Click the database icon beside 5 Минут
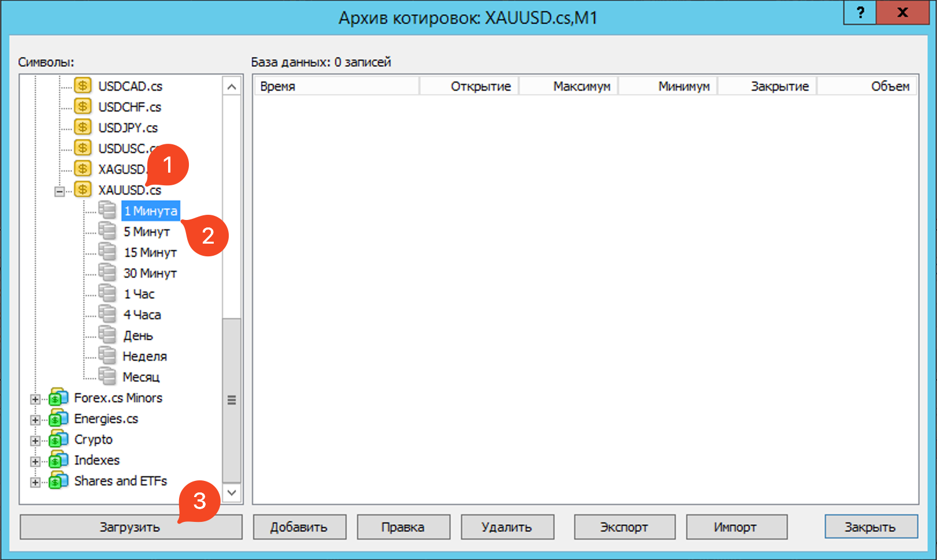Image resolution: width=937 pixels, height=560 pixels. click(x=107, y=231)
